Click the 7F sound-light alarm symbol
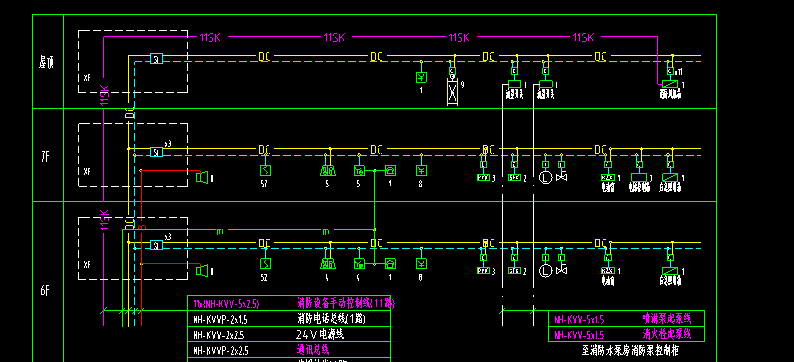 pos(328,171)
